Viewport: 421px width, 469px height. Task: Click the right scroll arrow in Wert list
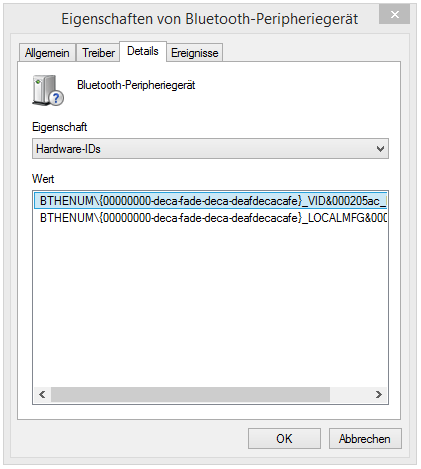[378, 395]
